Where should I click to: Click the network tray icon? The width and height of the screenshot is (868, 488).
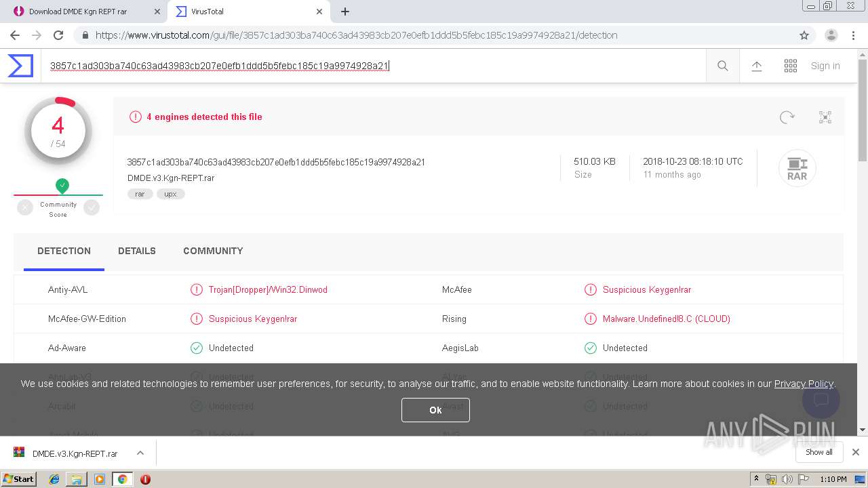771,479
